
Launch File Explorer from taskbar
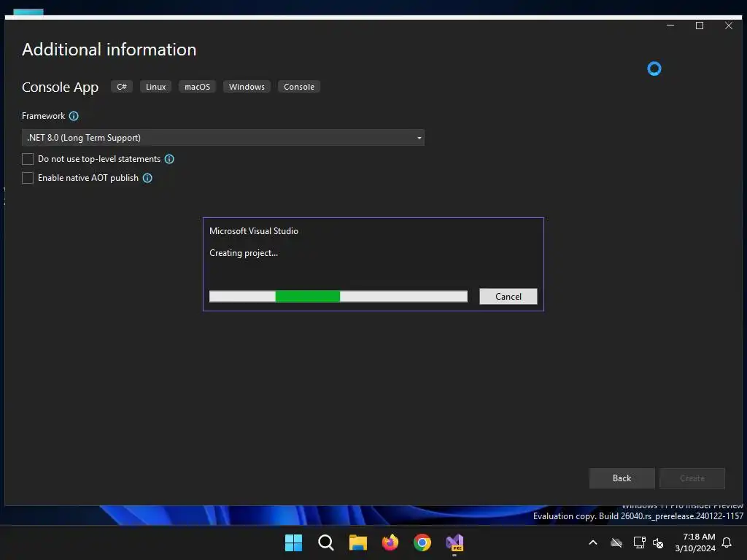[357, 542]
